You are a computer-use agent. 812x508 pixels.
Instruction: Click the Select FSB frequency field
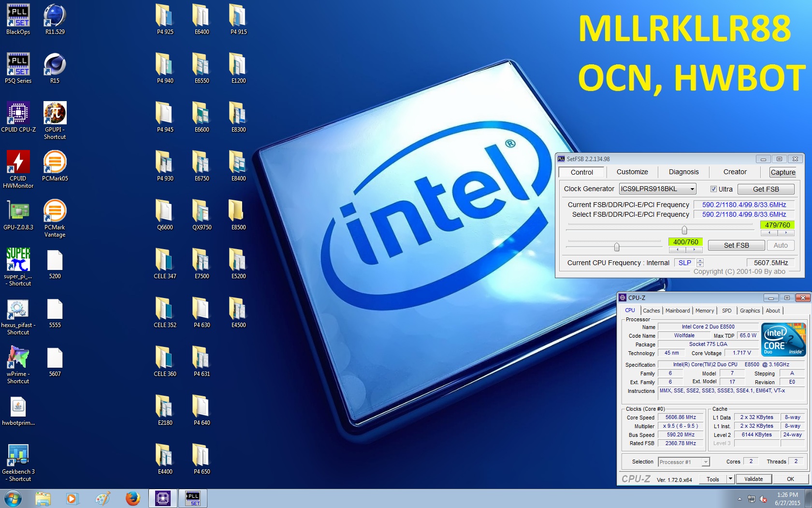pyautogui.click(x=744, y=214)
